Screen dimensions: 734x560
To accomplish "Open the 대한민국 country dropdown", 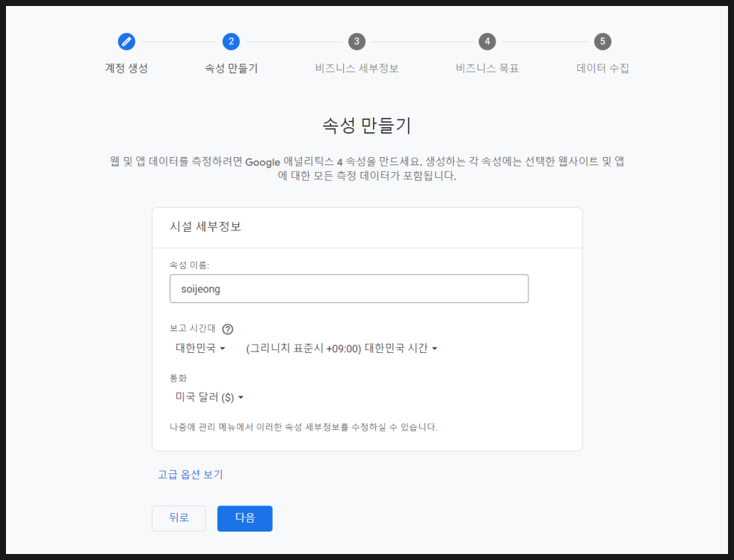I will (200, 348).
